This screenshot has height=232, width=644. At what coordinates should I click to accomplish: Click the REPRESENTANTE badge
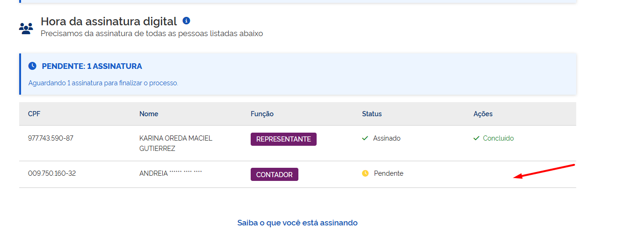(x=283, y=139)
